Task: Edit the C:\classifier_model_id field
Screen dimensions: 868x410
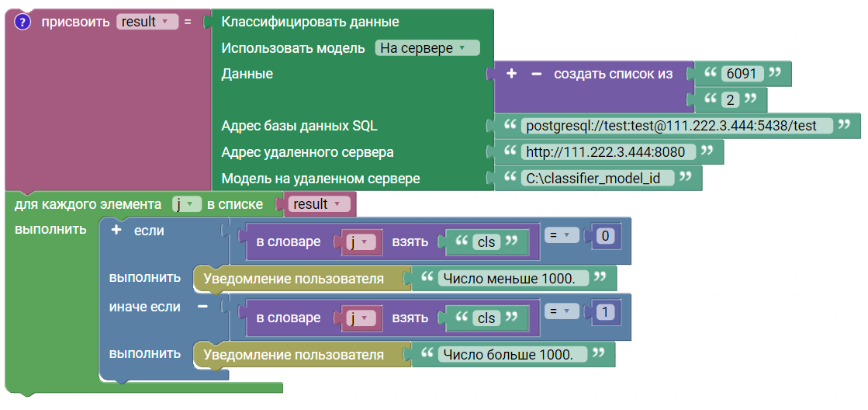Action: (597, 178)
